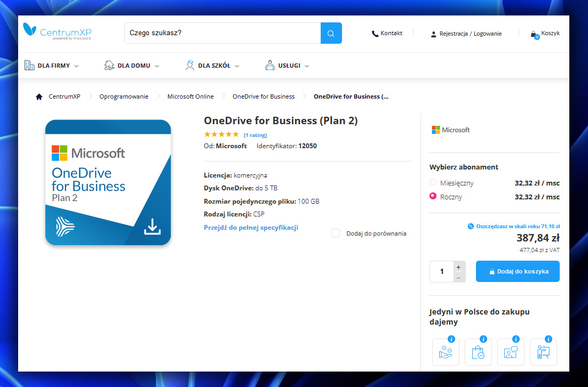The height and width of the screenshot is (387, 588).
Task: Click the DLA DOMU house icon
Action: pyautogui.click(x=109, y=65)
